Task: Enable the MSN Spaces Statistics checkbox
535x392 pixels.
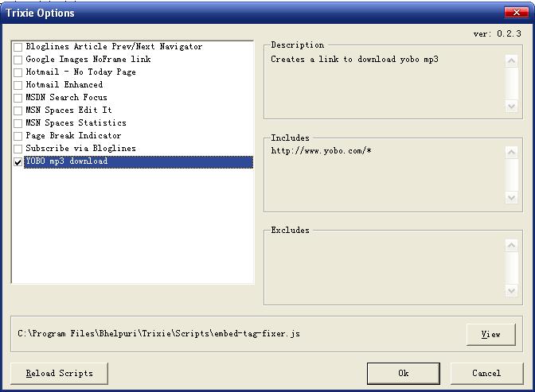Action: pyautogui.click(x=18, y=123)
